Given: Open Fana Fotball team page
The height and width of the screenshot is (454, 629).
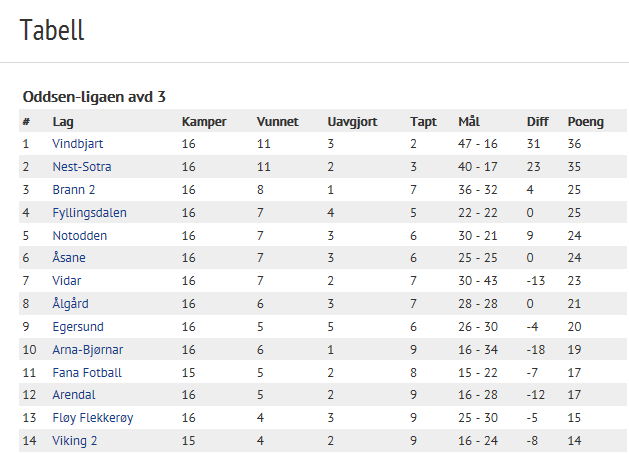Looking at the screenshot, I should click(x=87, y=373).
